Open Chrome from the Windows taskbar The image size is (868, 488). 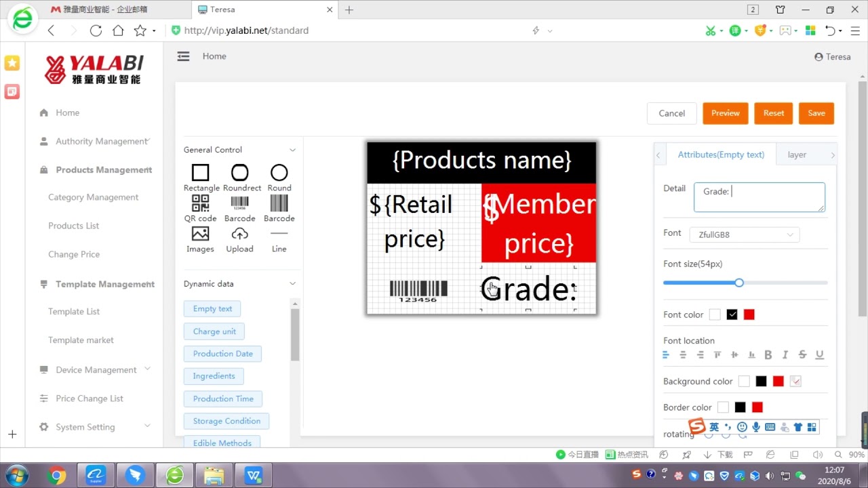click(57, 476)
